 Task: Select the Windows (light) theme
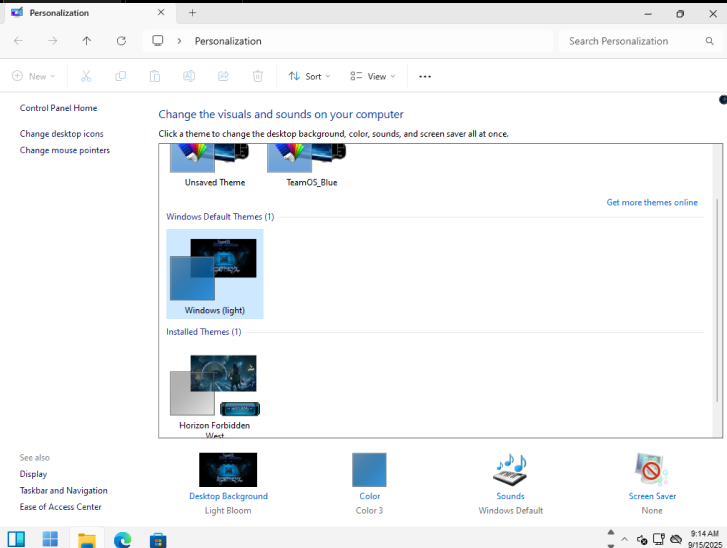(x=215, y=274)
